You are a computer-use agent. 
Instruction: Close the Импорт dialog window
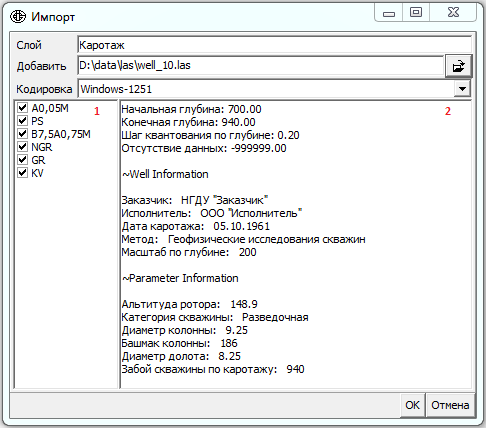(x=453, y=13)
